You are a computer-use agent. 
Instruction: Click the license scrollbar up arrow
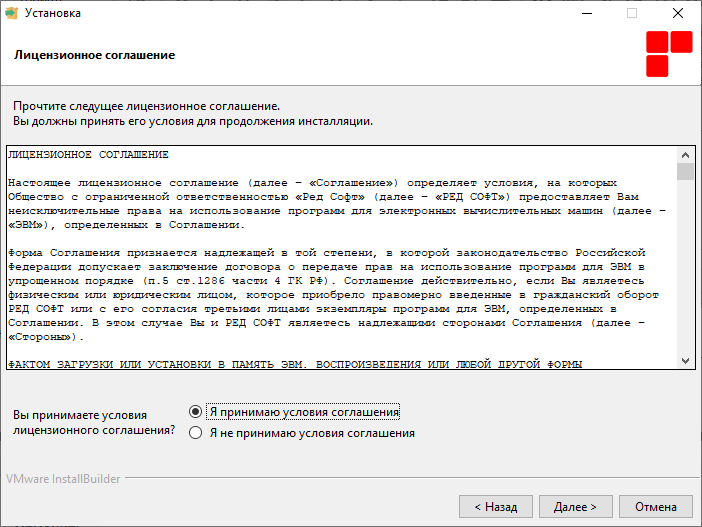click(685, 155)
